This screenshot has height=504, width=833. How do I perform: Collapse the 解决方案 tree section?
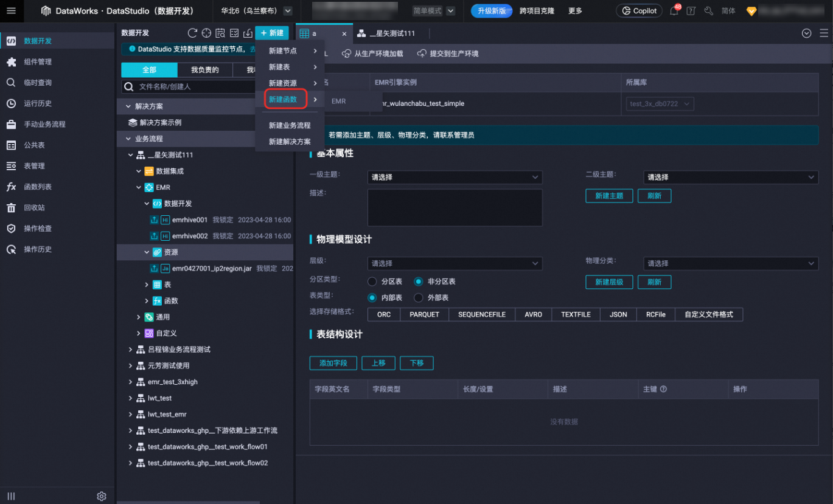[128, 106]
